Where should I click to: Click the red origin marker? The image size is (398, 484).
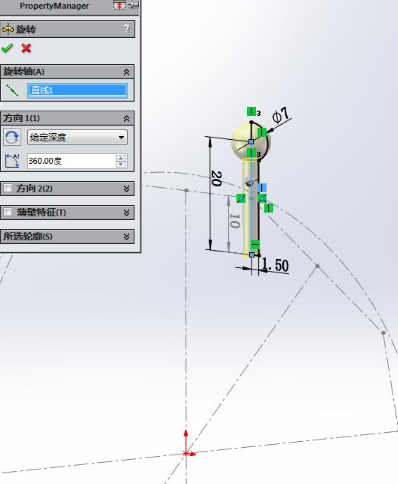point(186,453)
